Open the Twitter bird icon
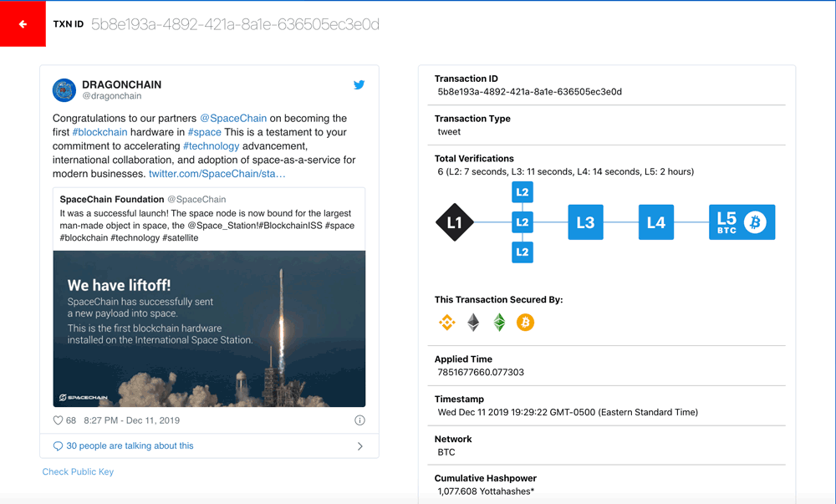 [x=359, y=84]
